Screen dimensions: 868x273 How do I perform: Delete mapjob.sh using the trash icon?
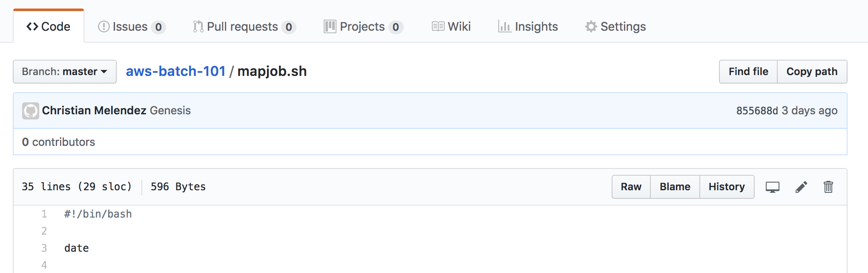coord(828,187)
